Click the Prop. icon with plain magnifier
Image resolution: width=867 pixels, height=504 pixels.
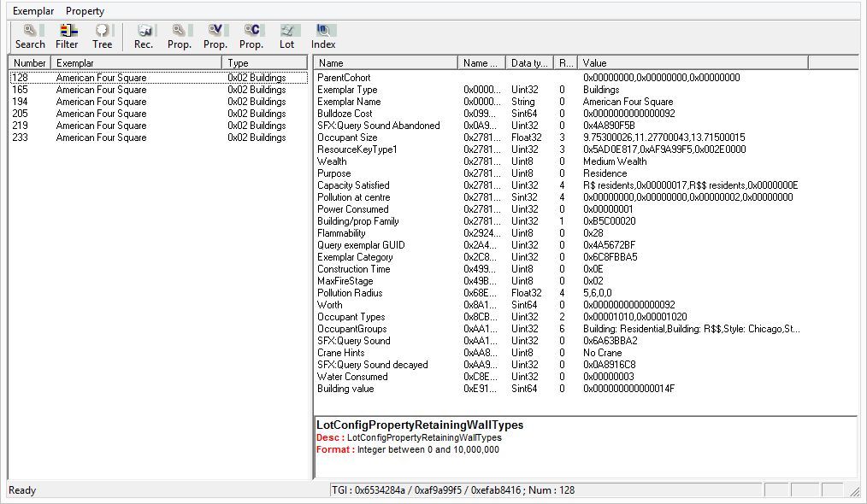pyautogui.click(x=180, y=37)
